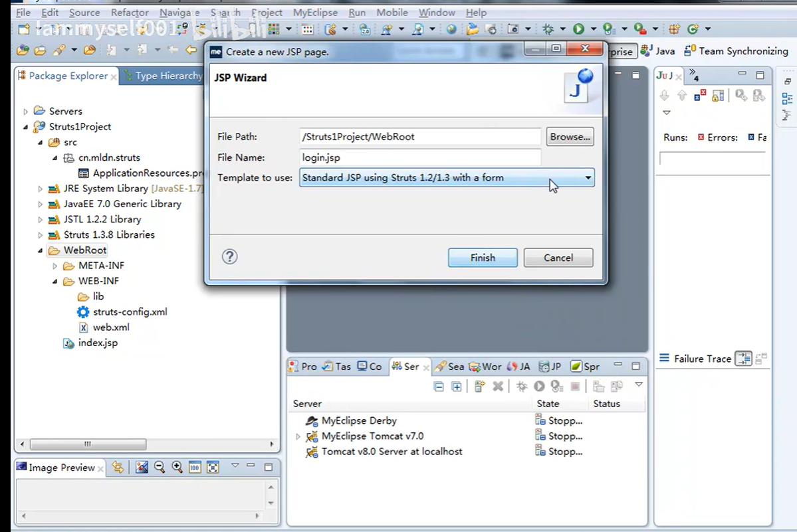The image size is (797, 532).
Task: Click the Finish button in JSP Wizard
Action: pyautogui.click(x=483, y=258)
